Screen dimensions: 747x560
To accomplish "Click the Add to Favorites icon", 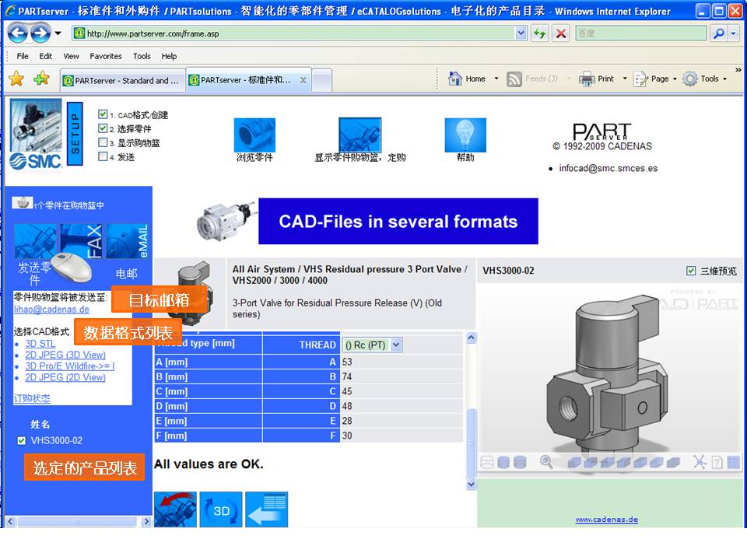I will pos(41,79).
